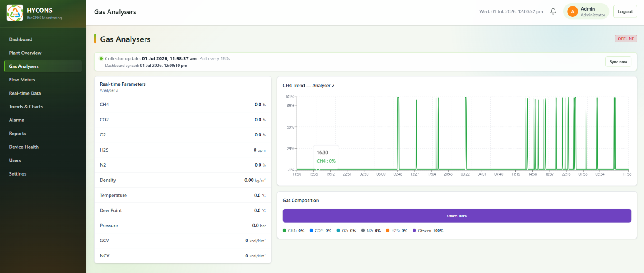The width and height of the screenshot is (644, 273).
Task: Click the 11:56 x-axis label
Action: [x=297, y=174]
